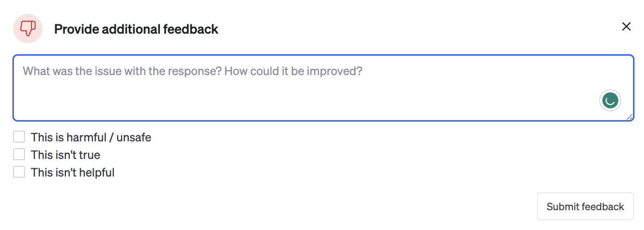Click the 'This isn't true' label text
The width and height of the screenshot is (644, 230).
65,155
